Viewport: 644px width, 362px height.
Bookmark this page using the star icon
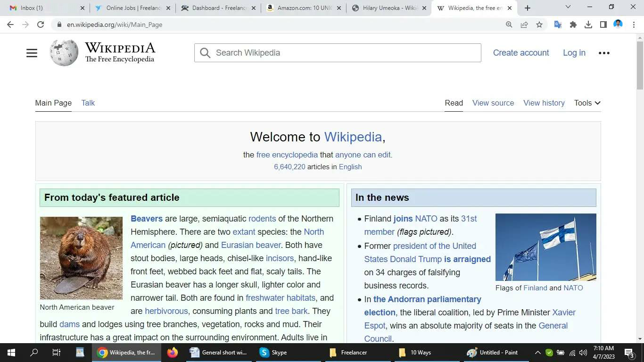tap(539, 25)
